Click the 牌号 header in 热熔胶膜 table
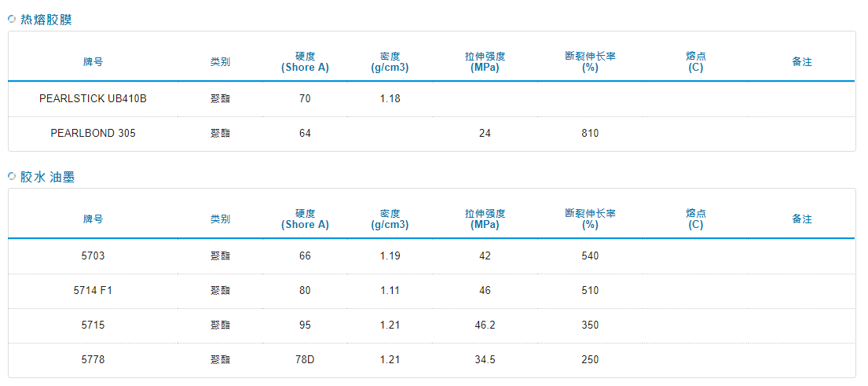Screen dimensions: 868x386 (x=93, y=62)
